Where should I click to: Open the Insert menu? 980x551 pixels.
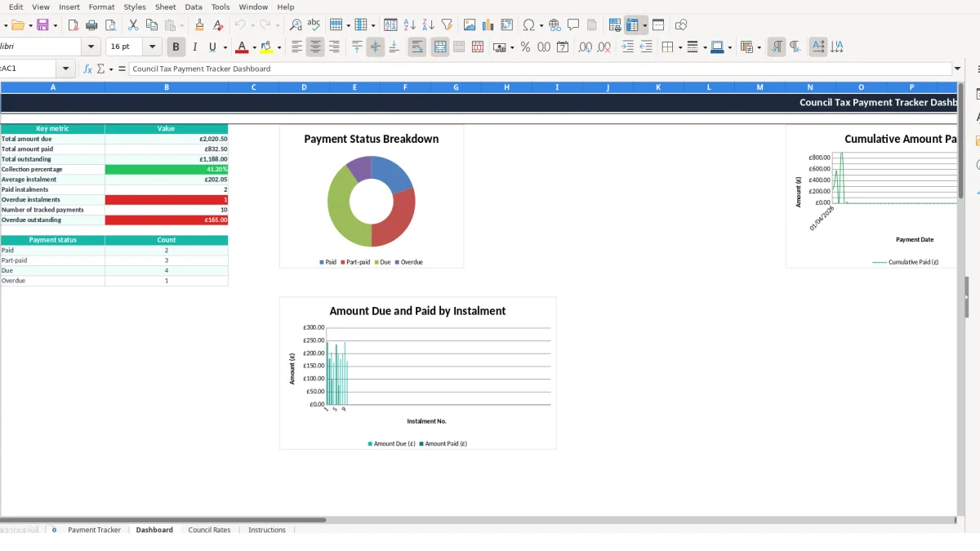(x=69, y=7)
